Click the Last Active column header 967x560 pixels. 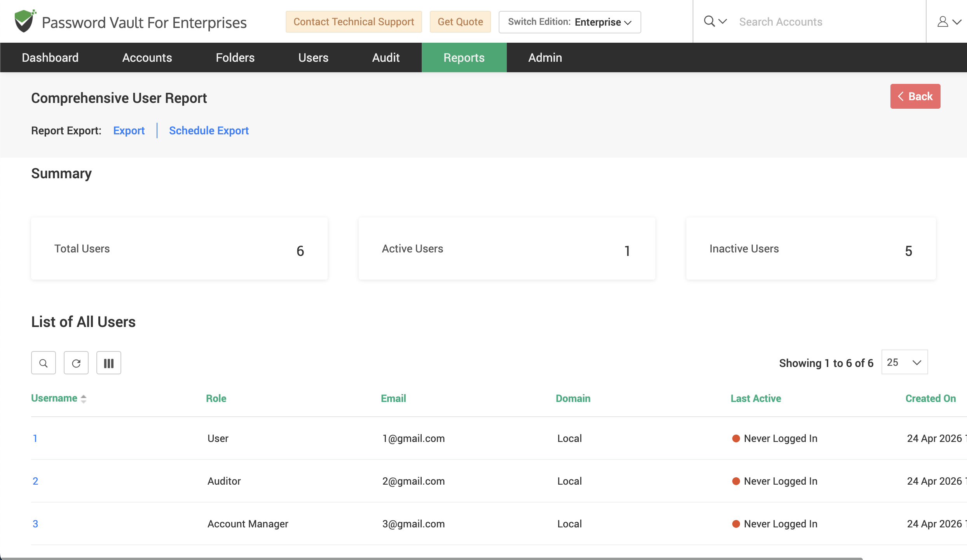[x=756, y=398]
